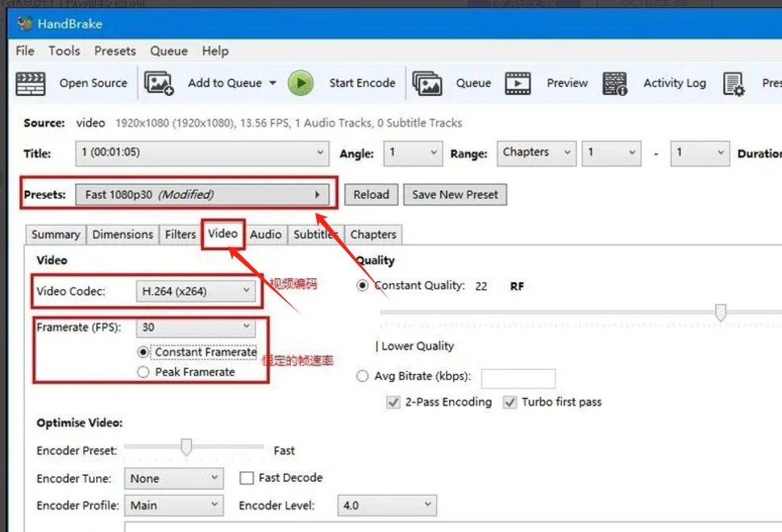
Task: Open the Framerate (FPS) dropdown
Action: click(196, 327)
